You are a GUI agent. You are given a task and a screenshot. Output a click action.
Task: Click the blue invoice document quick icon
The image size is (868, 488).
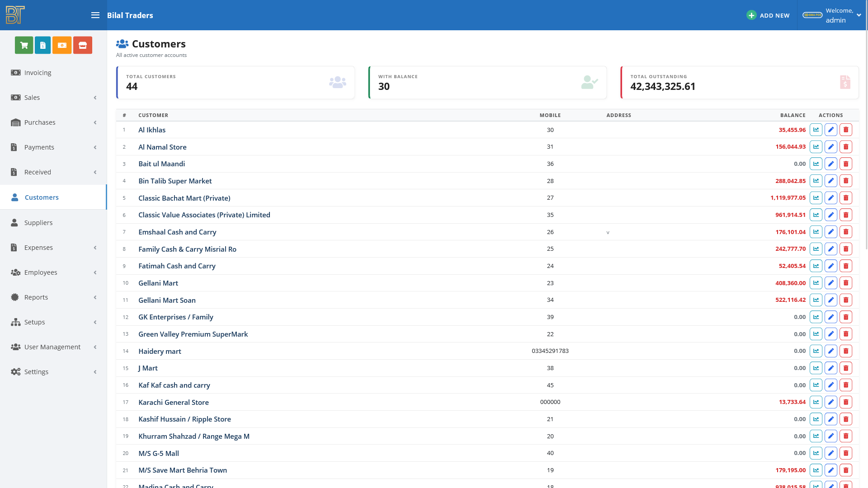tap(42, 45)
